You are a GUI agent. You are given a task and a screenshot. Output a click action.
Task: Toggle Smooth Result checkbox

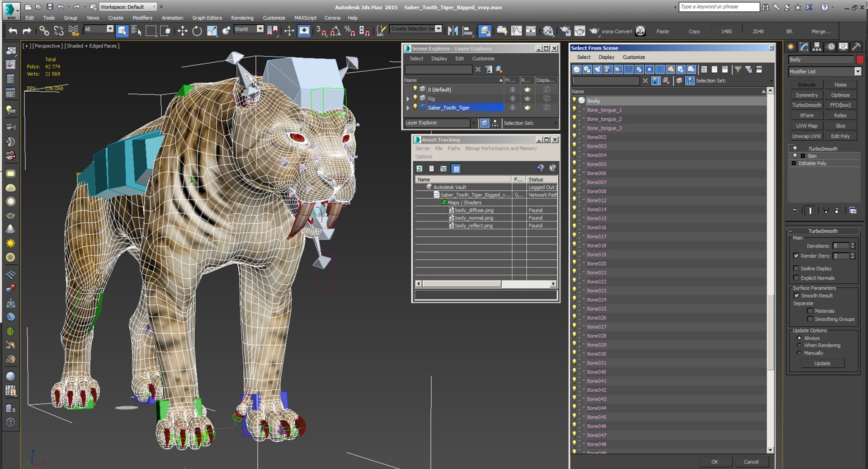[x=796, y=295]
